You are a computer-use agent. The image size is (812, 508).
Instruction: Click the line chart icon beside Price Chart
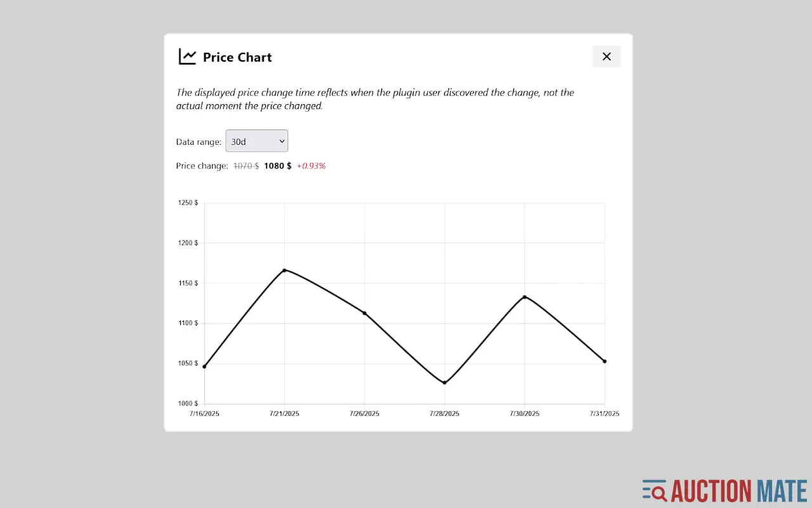(x=187, y=56)
